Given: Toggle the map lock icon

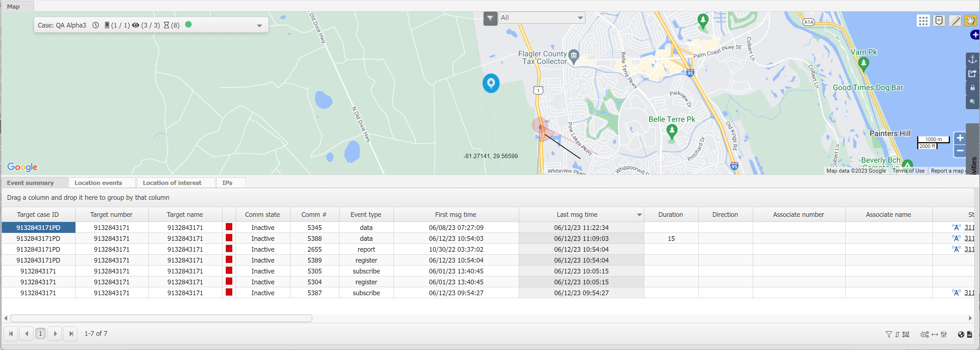Looking at the screenshot, I should coord(972,88).
